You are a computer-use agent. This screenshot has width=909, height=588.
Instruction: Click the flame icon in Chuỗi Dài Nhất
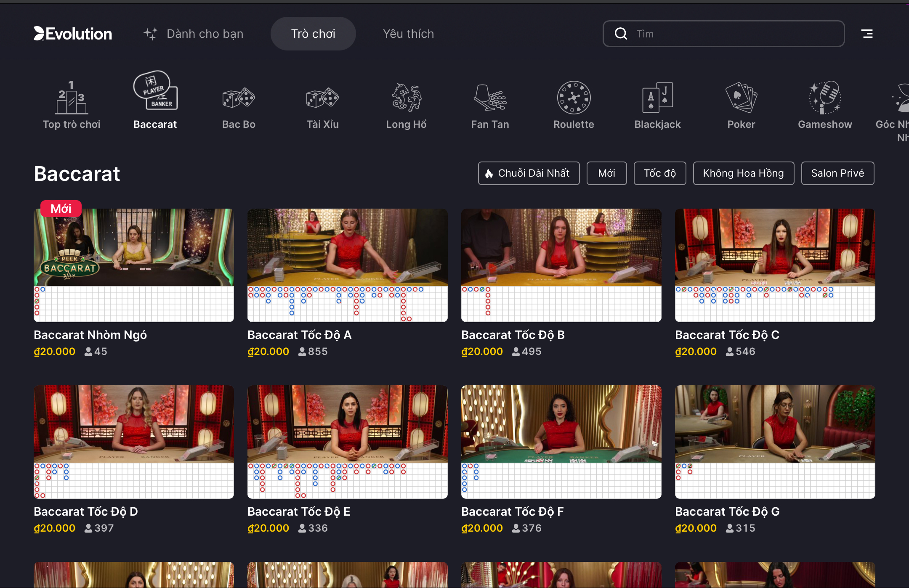[489, 173]
